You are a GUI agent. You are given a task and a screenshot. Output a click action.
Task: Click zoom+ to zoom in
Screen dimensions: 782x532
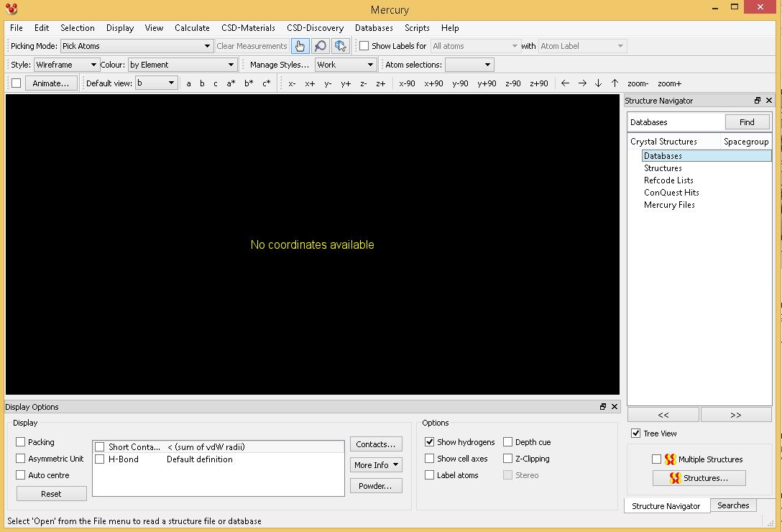[669, 83]
